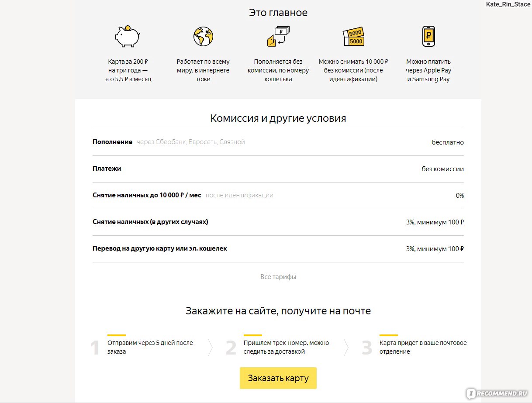Screen dimensions: 532x403
Task: Click the step 1 to 2 chevron
Action: click(210, 348)
